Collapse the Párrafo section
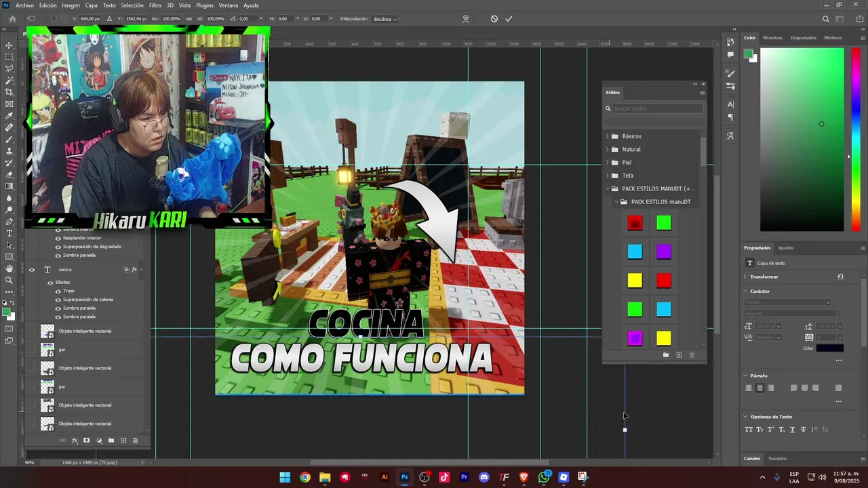This screenshot has width=868, height=488. pyautogui.click(x=745, y=375)
